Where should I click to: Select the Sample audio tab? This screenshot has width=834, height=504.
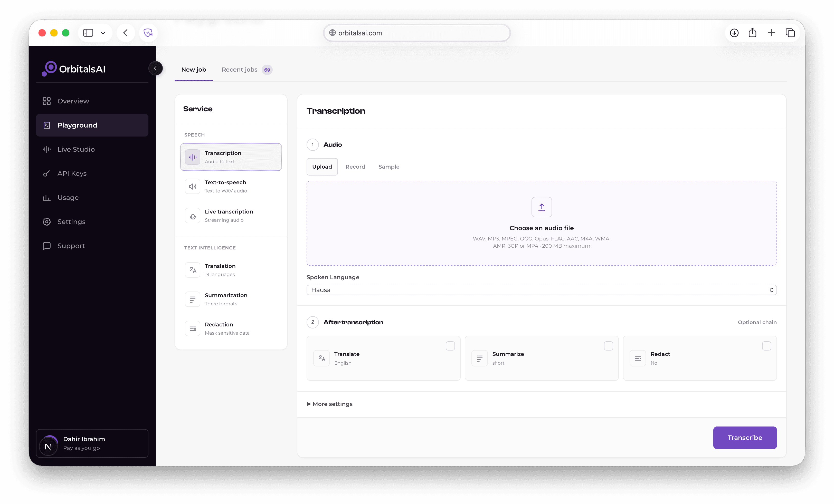389,167
